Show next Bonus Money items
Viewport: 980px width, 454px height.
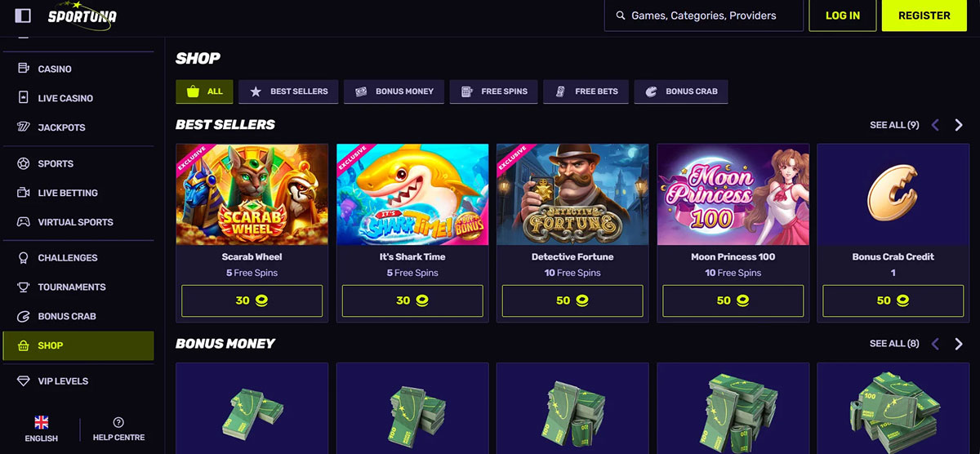tap(959, 344)
